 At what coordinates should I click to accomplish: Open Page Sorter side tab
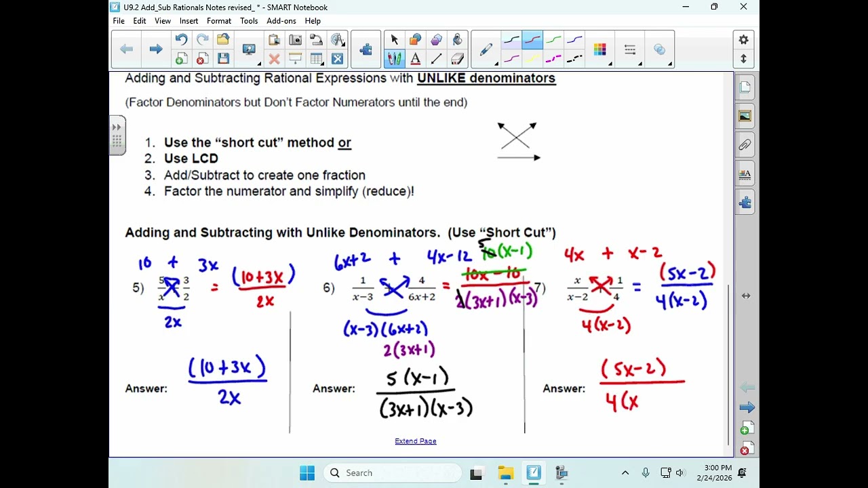point(745,87)
